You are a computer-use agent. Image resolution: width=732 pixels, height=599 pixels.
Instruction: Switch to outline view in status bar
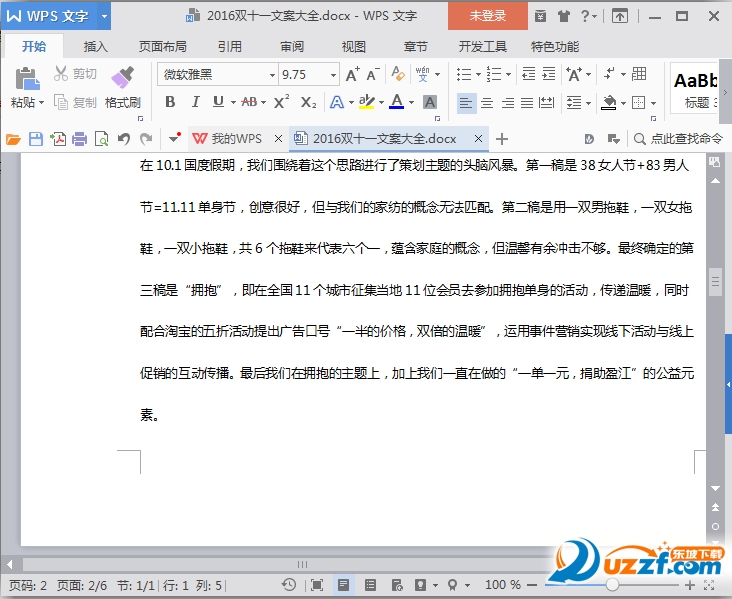(x=370, y=585)
